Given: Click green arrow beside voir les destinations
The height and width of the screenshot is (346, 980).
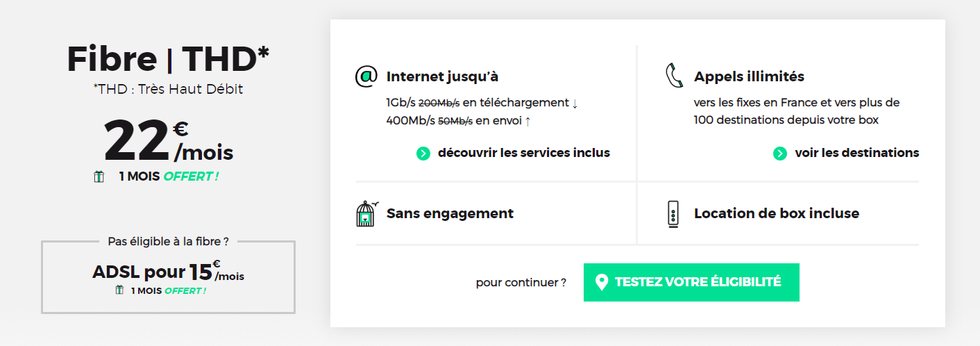Looking at the screenshot, I should [x=779, y=154].
